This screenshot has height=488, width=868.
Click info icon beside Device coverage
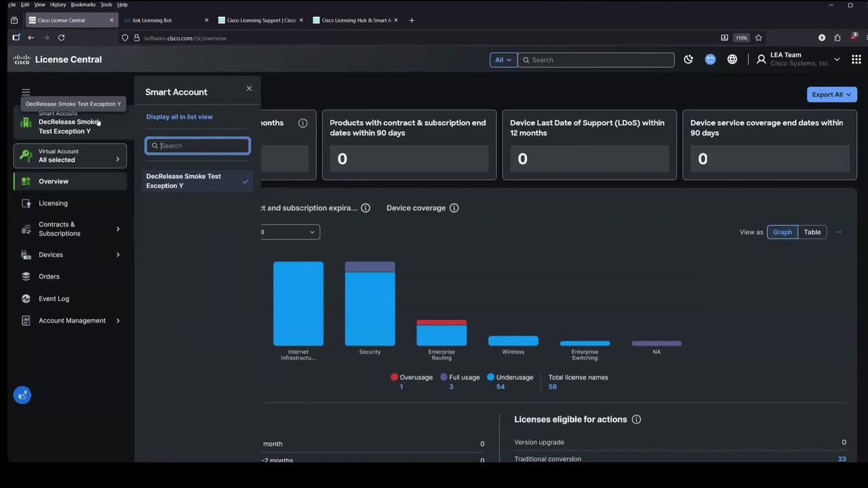(454, 208)
